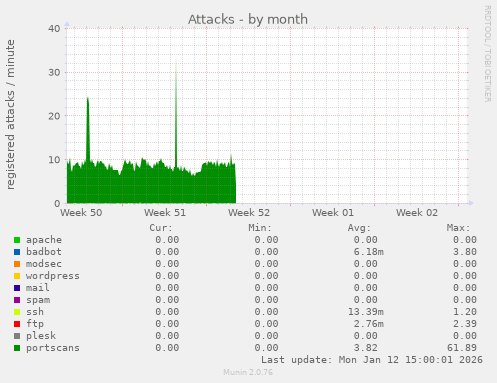The width and height of the screenshot is (497, 383).
Task: Click ssh average value 13.39m
Action: click(366, 312)
